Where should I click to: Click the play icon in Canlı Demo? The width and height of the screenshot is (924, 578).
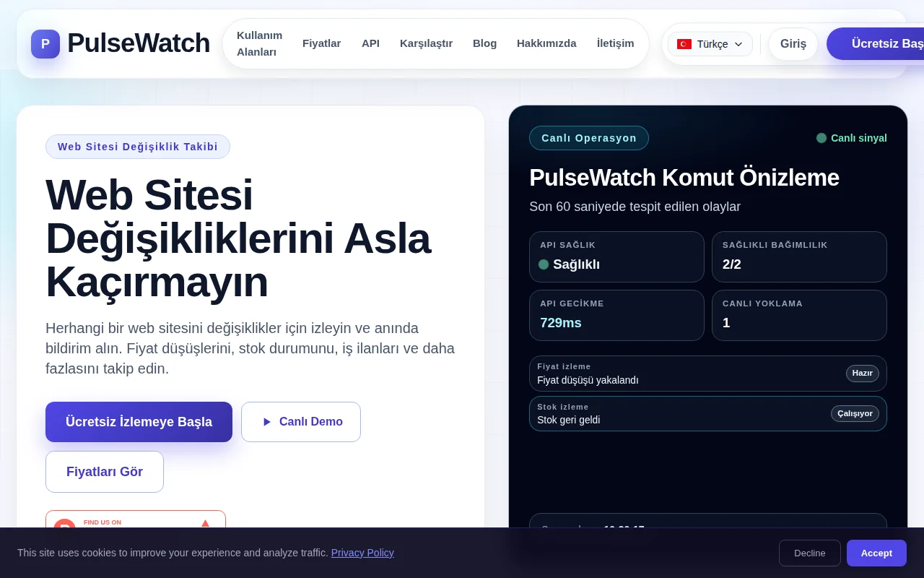pyautogui.click(x=267, y=422)
